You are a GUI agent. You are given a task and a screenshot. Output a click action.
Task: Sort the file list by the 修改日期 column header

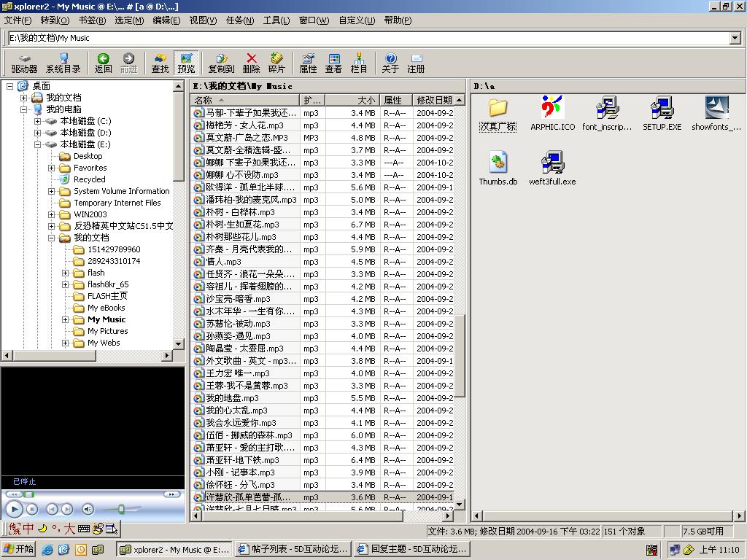[433, 100]
